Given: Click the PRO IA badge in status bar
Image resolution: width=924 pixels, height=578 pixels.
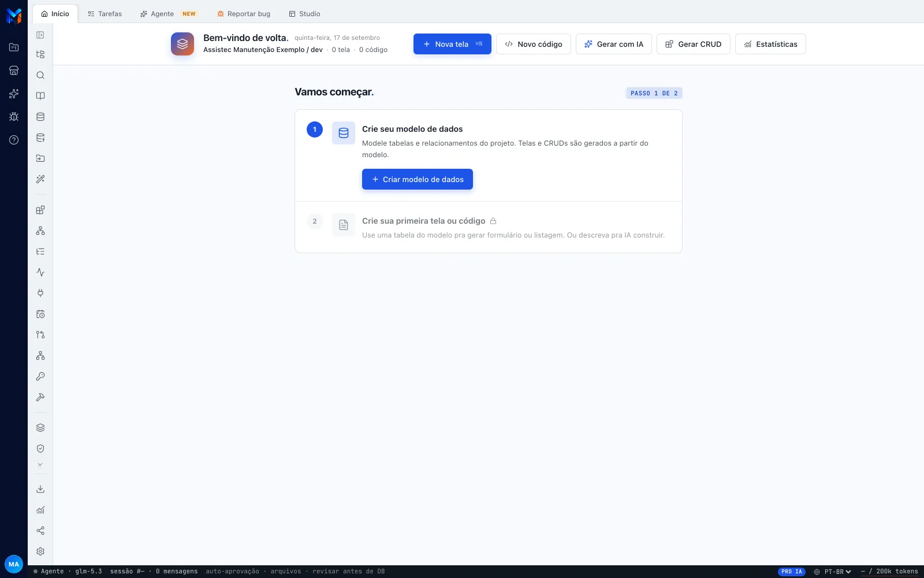Looking at the screenshot, I should coord(792,572).
